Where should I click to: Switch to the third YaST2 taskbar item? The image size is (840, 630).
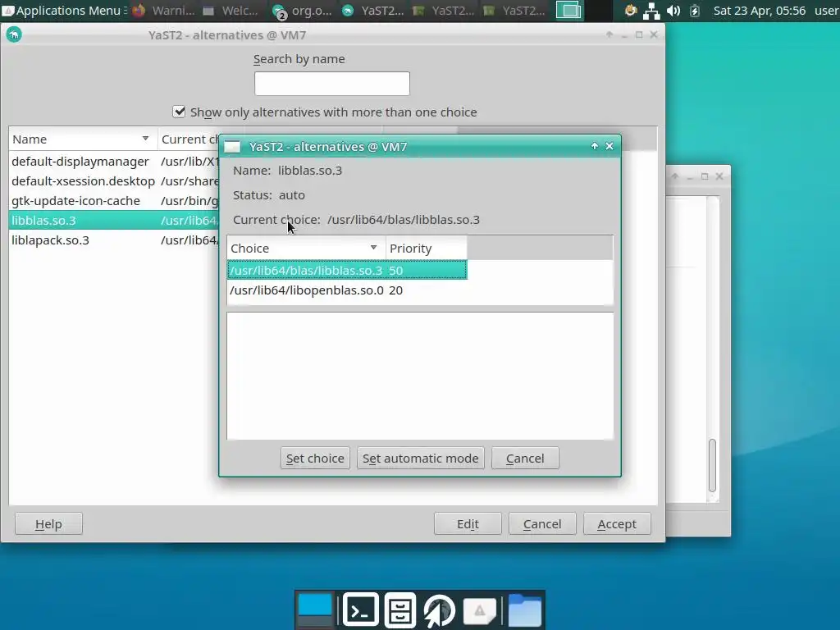tap(514, 10)
